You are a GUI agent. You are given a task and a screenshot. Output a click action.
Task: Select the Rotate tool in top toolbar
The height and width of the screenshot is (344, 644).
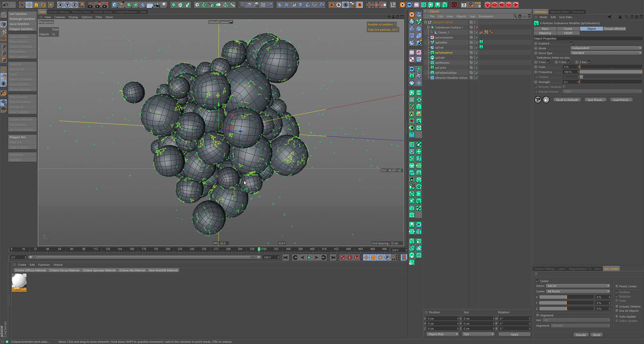(x=43, y=5)
